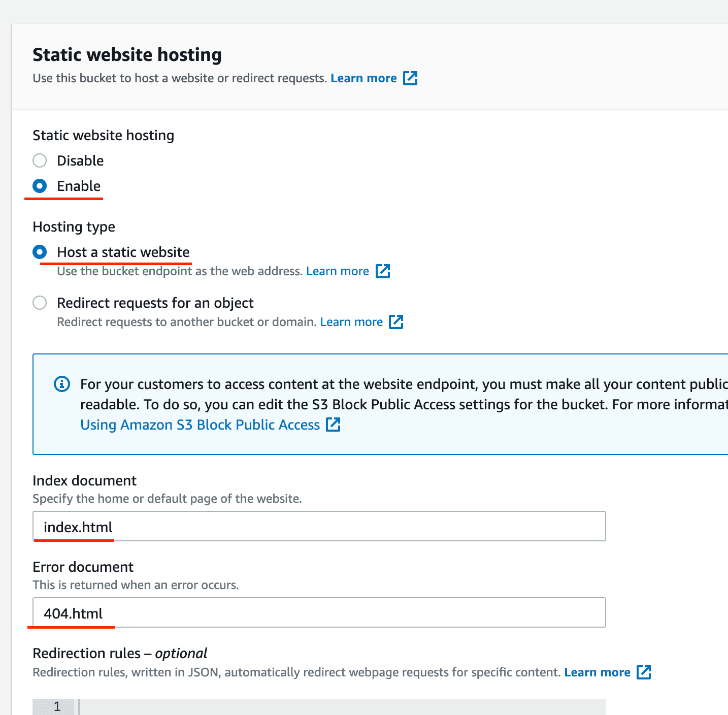Enable static website hosting
The width and height of the screenshot is (728, 715).
[39, 186]
